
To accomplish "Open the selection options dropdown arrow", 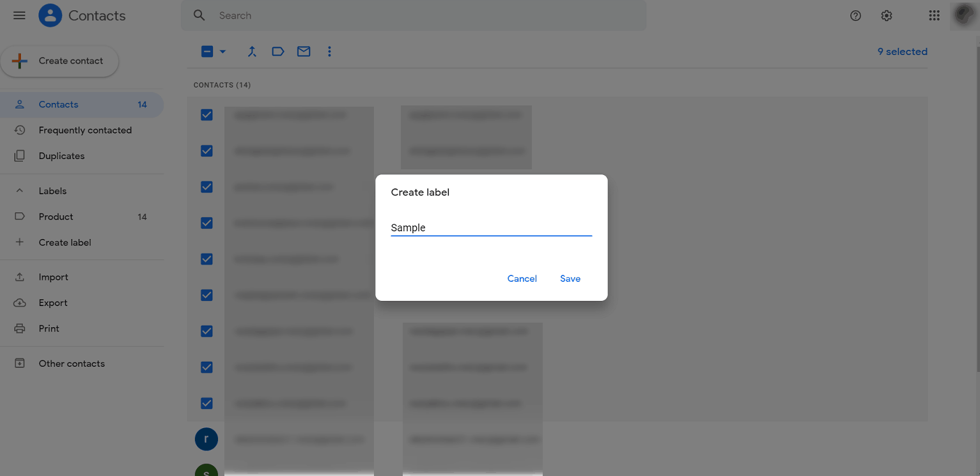I will 222,51.
